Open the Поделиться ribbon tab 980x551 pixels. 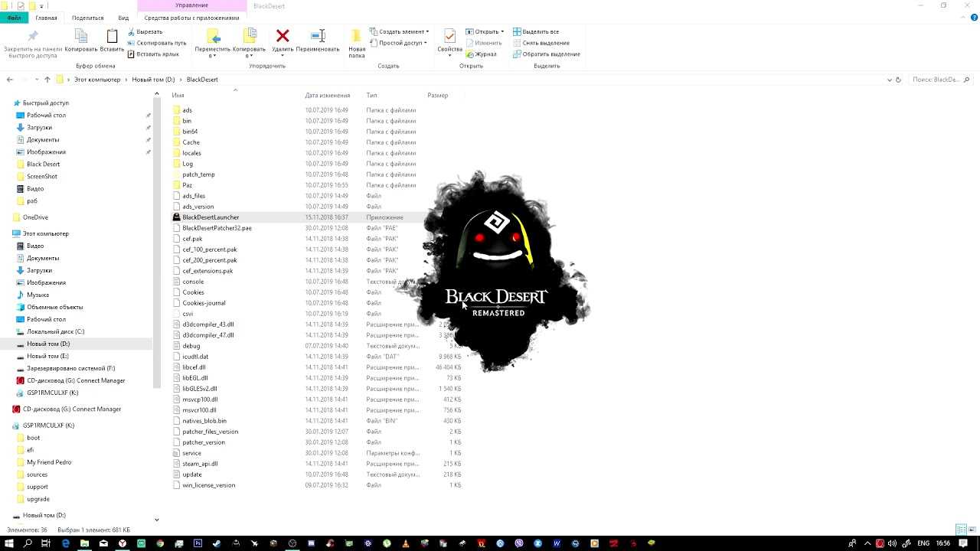88,18
